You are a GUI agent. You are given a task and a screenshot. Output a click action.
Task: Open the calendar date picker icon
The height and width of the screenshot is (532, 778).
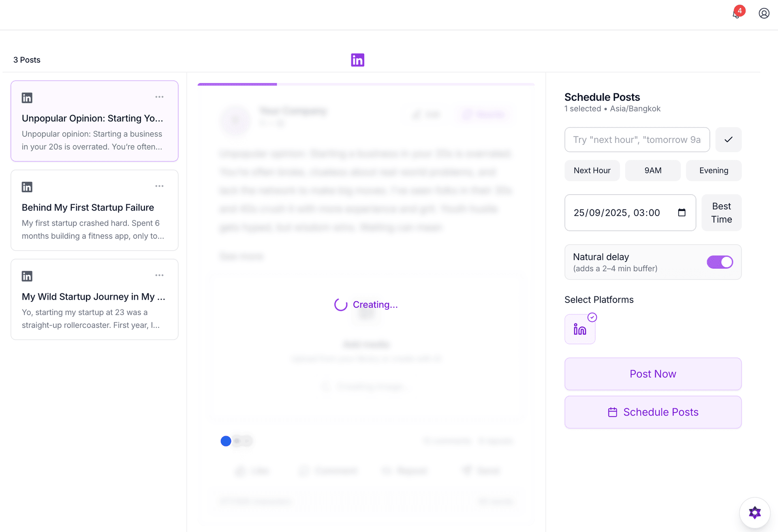(x=682, y=213)
